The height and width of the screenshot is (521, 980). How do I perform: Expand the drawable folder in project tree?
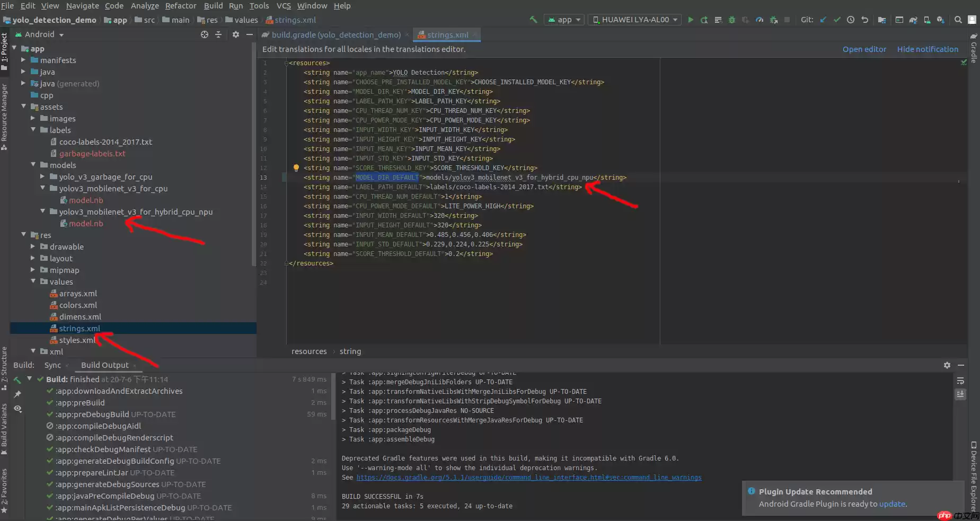coord(33,246)
